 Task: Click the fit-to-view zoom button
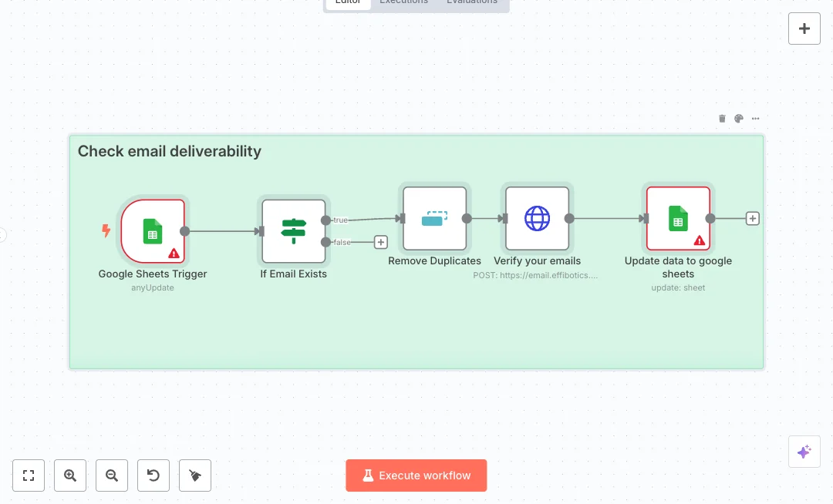[29, 475]
